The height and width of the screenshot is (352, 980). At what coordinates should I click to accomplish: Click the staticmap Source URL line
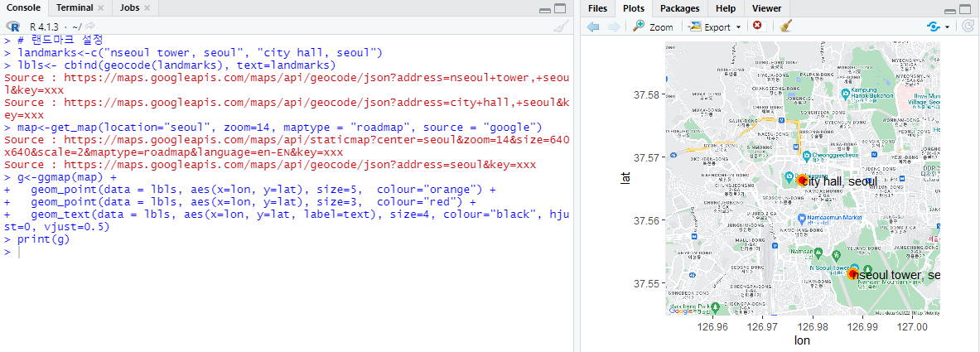287,147
